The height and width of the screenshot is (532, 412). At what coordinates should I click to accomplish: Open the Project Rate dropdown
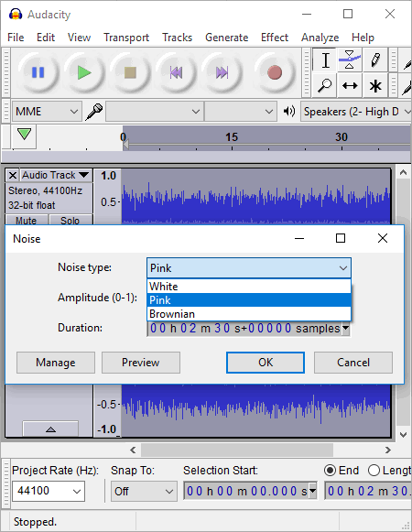[49, 491]
